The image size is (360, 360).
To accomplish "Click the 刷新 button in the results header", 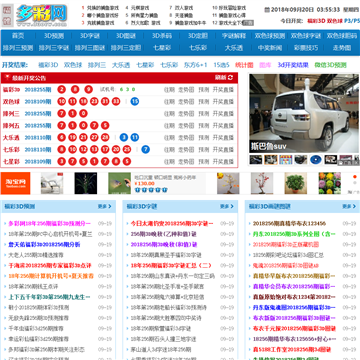I will (x=224, y=78).
